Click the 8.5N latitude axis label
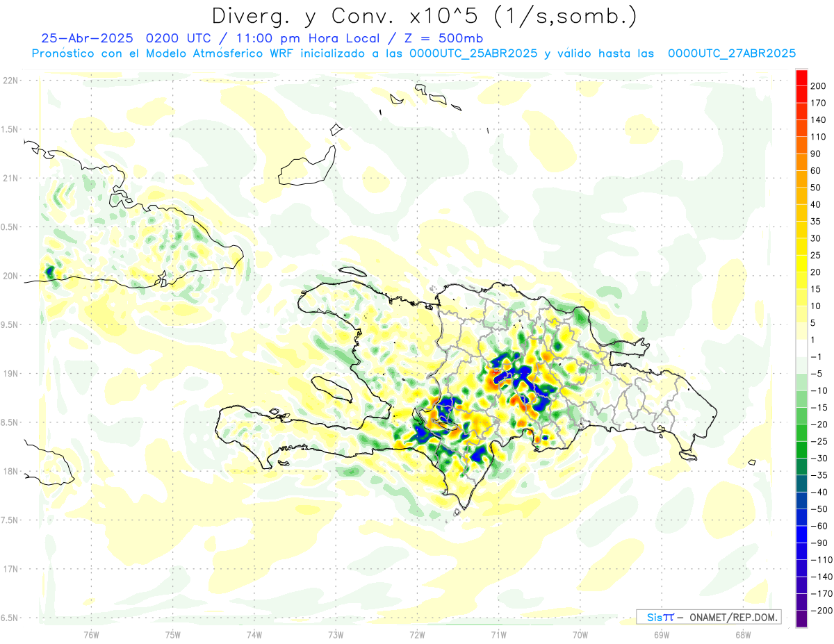834x644 pixels. (10, 422)
